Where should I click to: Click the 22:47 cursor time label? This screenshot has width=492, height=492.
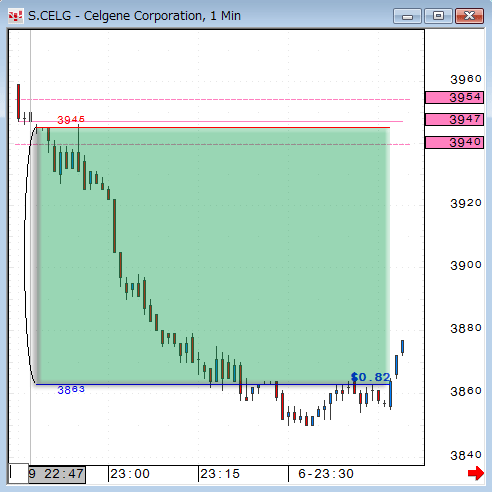tap(57, 474)
